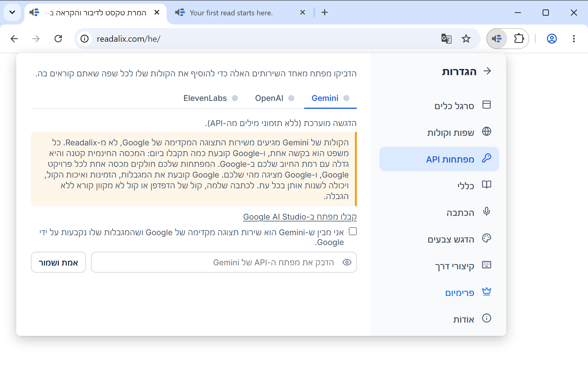
Task: Click the Google Translate icon in address bar
Action: [x=446, y=39]
